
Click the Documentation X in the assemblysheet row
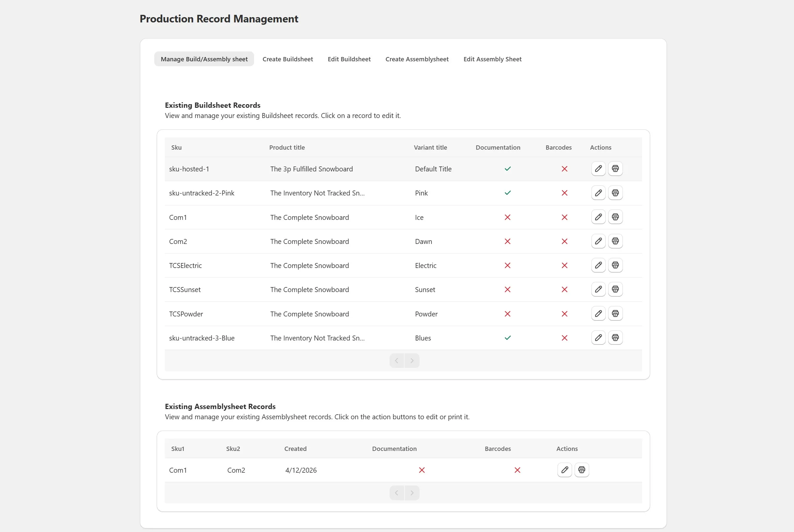pos(422,470)
